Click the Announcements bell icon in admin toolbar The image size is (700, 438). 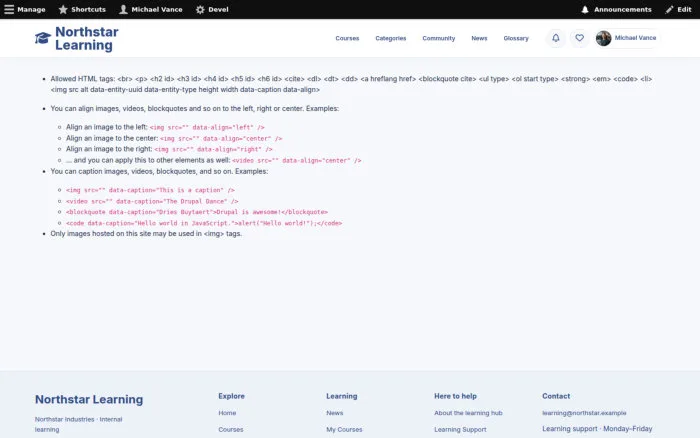coord(585,9)
